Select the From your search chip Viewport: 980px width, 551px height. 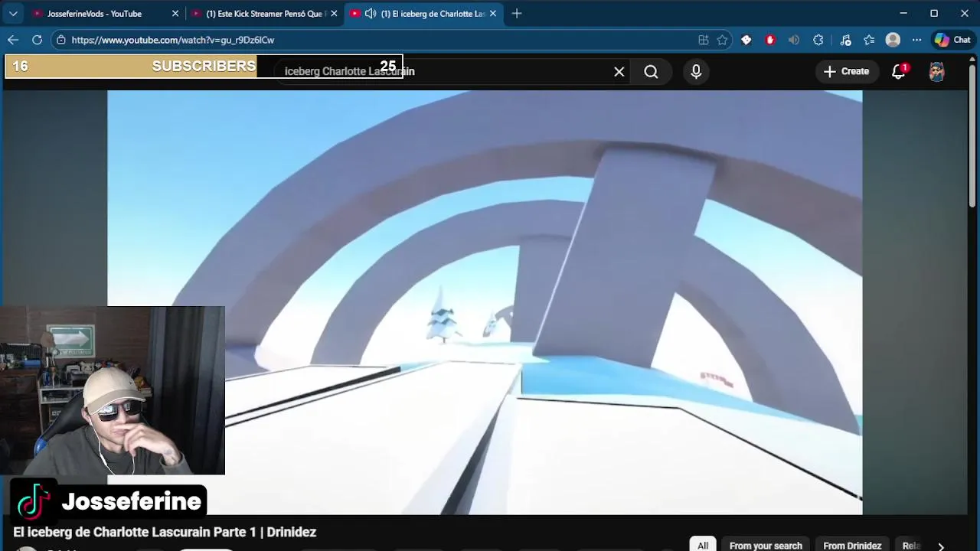click(x=766, y=545)
